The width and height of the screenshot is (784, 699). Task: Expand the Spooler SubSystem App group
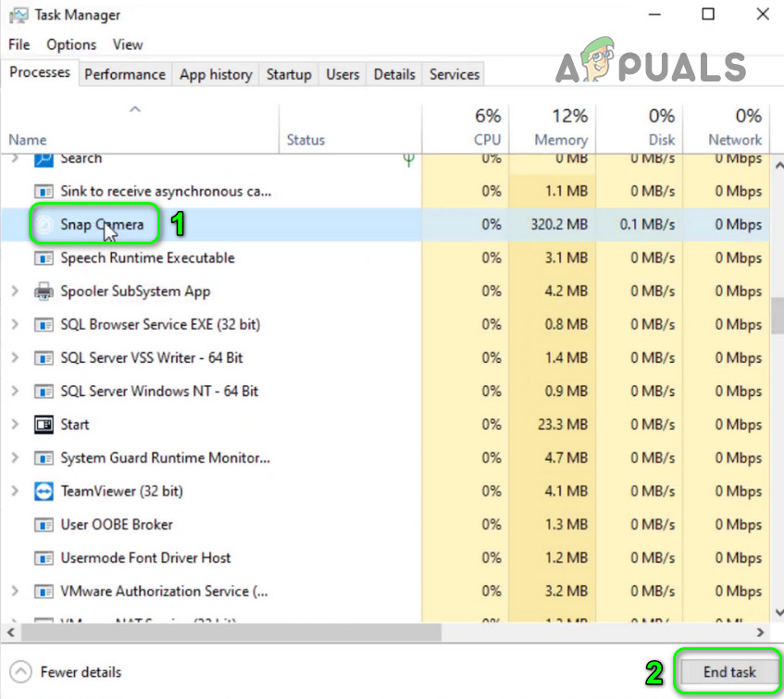15,291
